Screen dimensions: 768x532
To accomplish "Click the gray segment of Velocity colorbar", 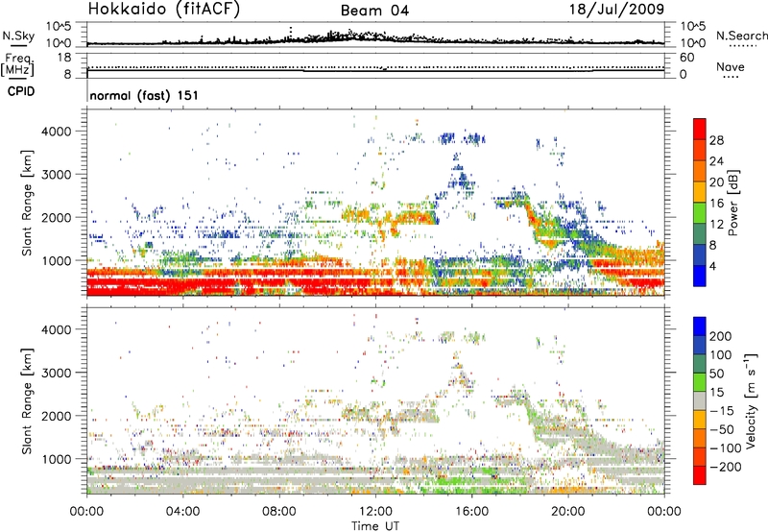I will point(700,400).
